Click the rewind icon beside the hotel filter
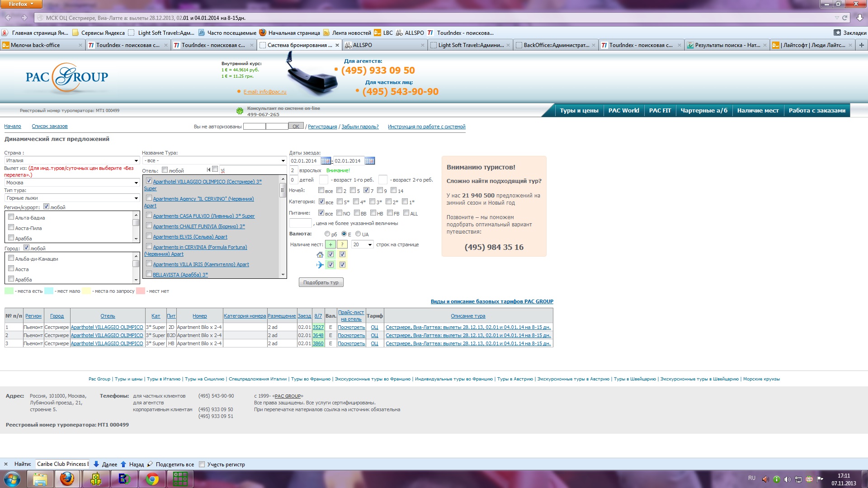This screenshot has width=868, height=488. (208, 170)
